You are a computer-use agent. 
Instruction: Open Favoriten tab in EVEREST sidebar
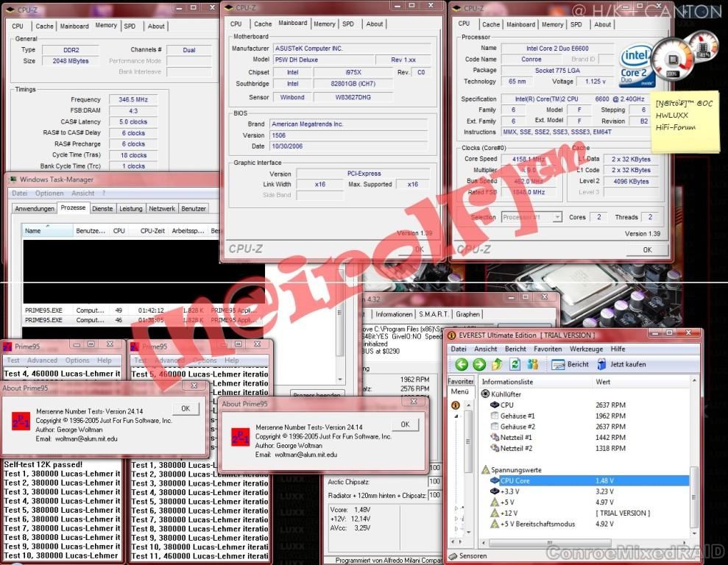pos(461,381)
